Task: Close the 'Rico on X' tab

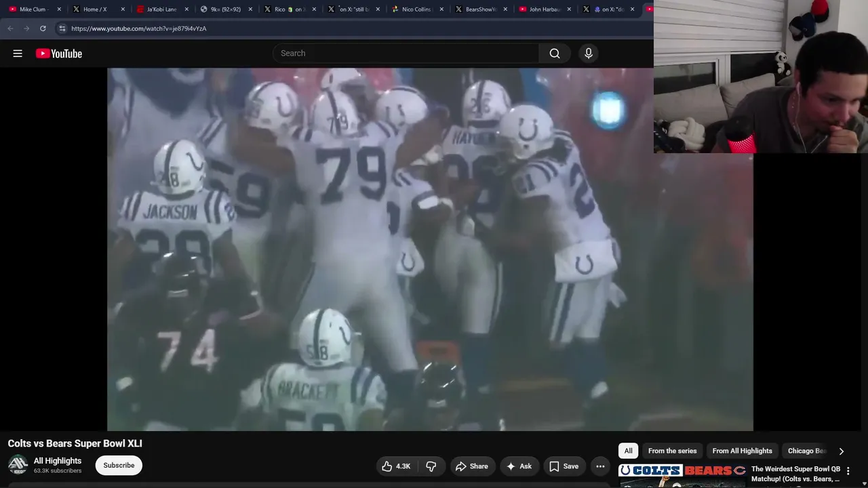Action: point(314,9)
